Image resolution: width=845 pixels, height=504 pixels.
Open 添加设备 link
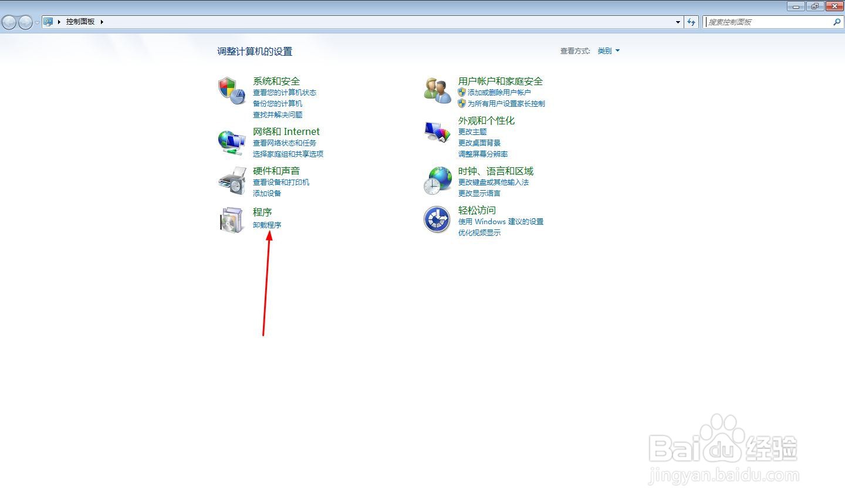point(267,194)
